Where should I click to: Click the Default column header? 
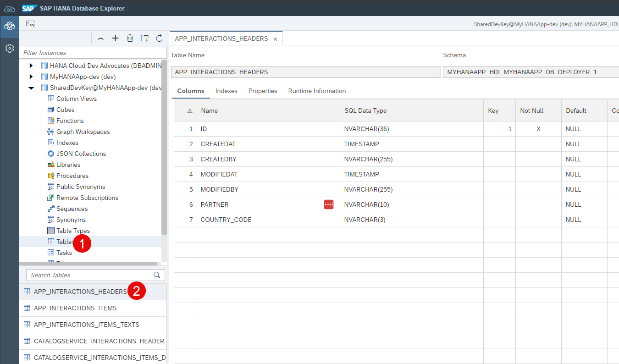pos(584,110)
